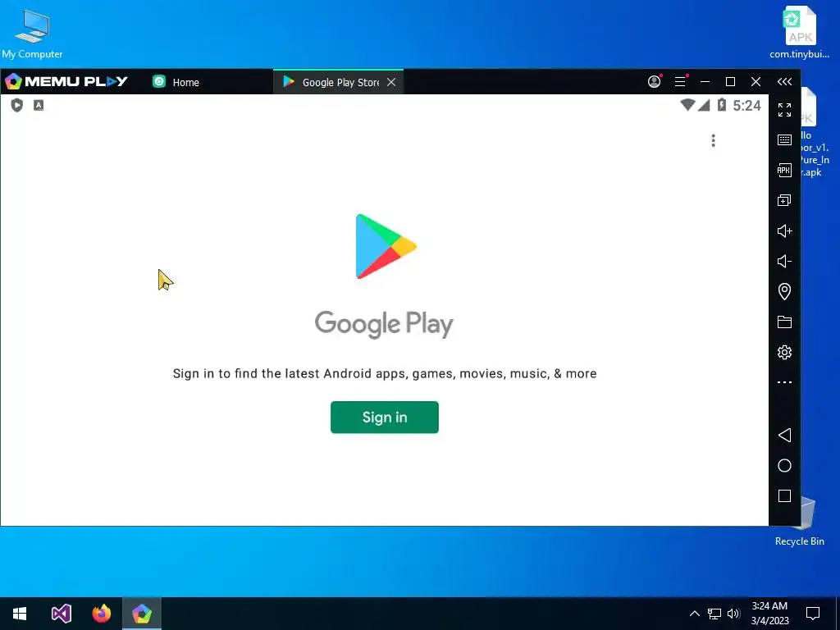This screenshot has height=630, width=840.
Task: Open the taskbar clock showing 3:24 AM
Action: (x=769, y=614)
